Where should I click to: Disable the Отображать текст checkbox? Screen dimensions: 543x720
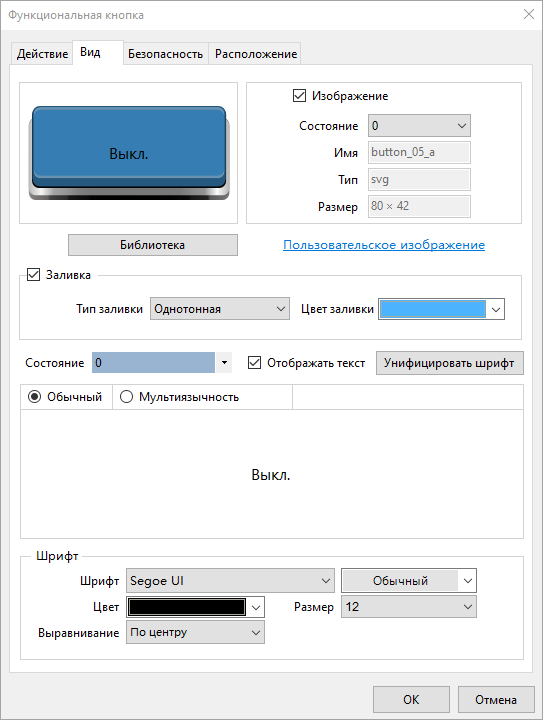click(x=254, y=363)
